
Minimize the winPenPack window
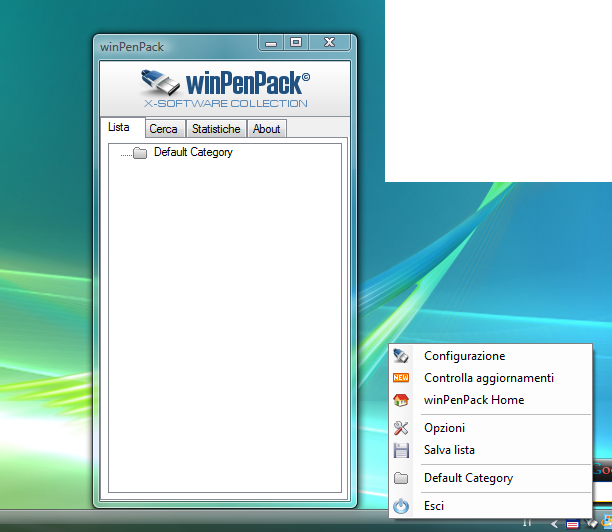coord(271,43)
